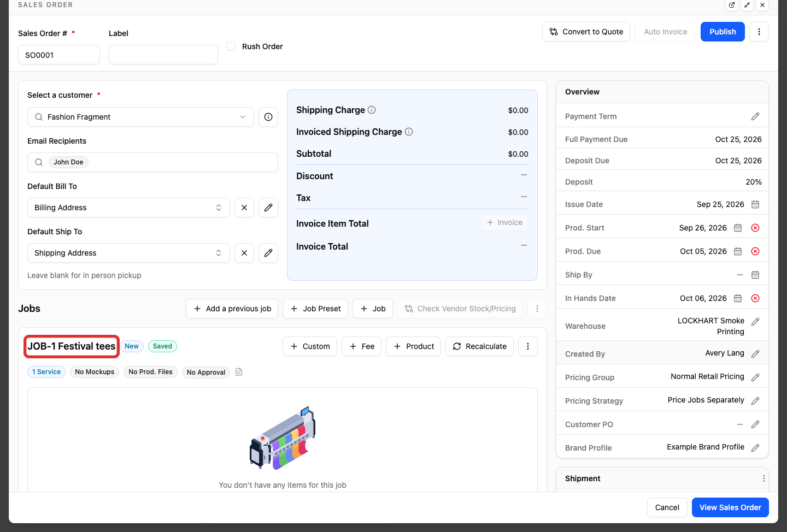Clear the Default Ship To address

click(244, 253)
